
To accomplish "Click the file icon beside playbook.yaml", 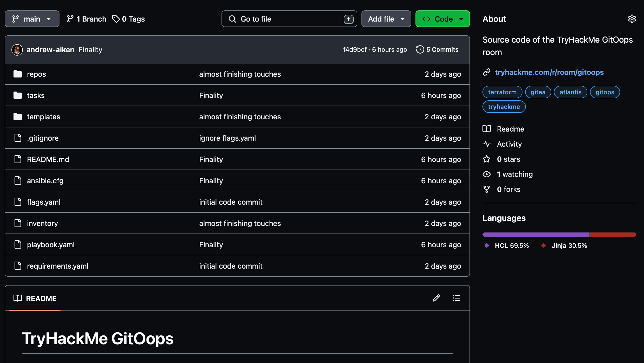I will coord(18,245).
